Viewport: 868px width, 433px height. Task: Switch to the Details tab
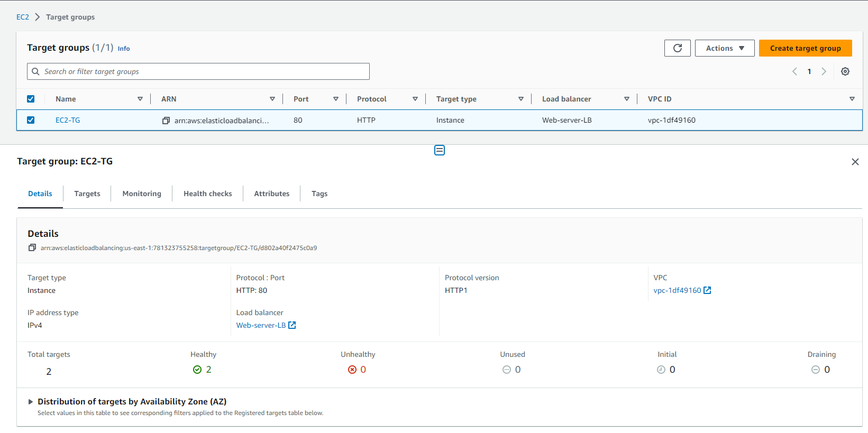pyautogui.click(x=40, y=194)
